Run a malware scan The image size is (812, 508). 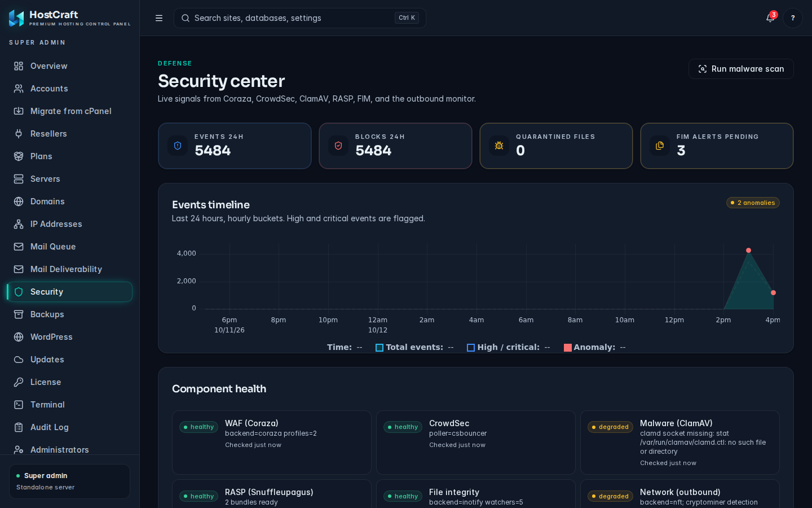point(741,69)
